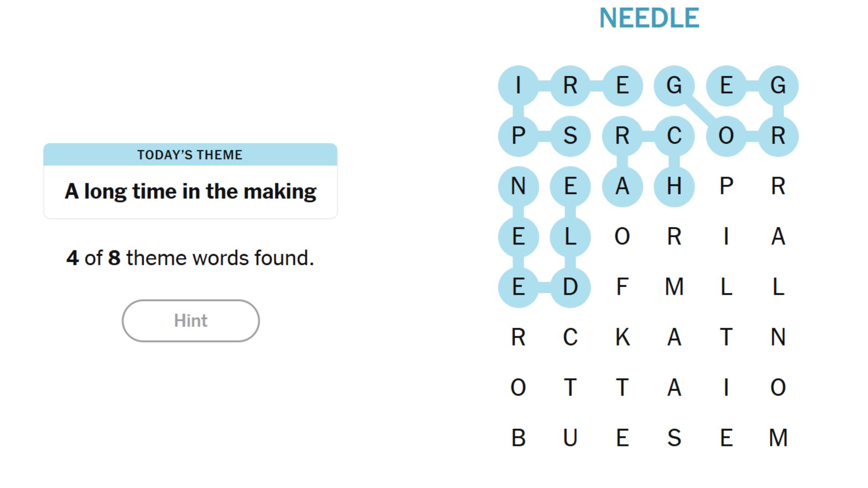
Task: Select the theme text 'A long time in the making'
Action: click(x=190, y=191)
